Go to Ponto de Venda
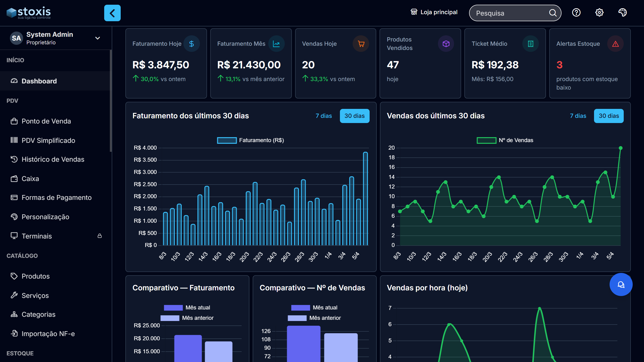Screen dimensions: 644x362 [55, 121]
